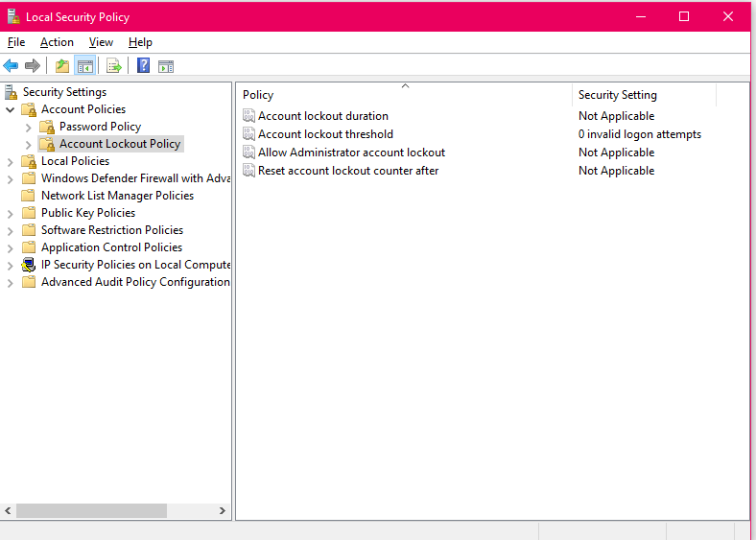Expand the IP Security Policies node

tap(11, 266)
